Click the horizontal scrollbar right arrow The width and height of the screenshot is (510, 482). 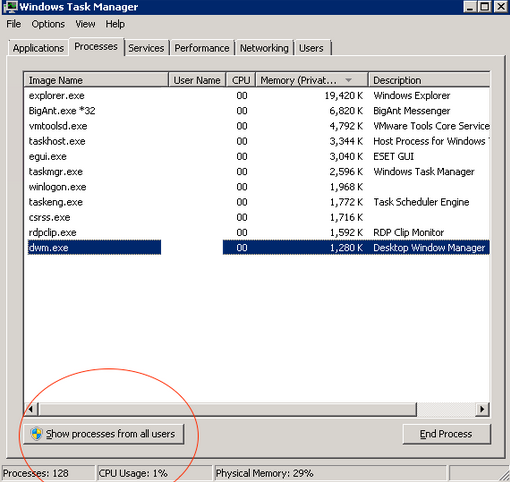point(482,409)
